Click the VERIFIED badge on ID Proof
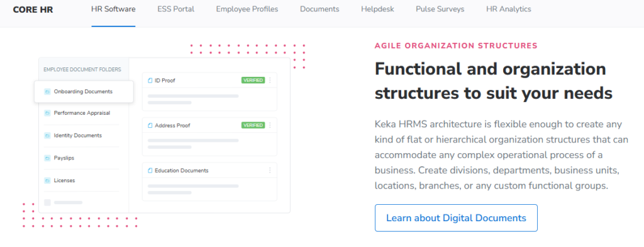The image size is (644, 247). [253, 80]
